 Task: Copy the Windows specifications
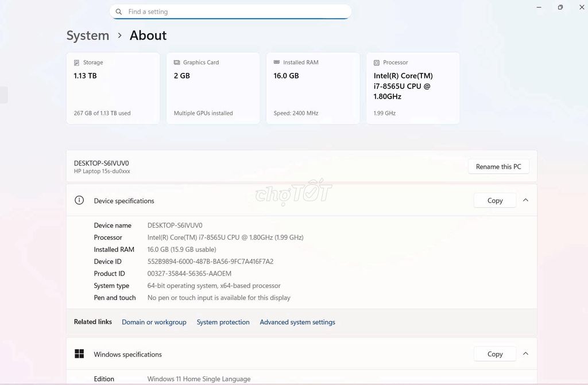click(x=495, y=354)
